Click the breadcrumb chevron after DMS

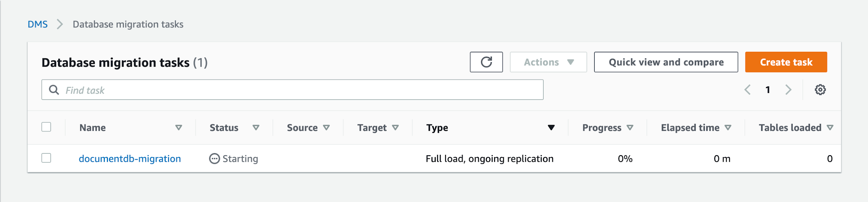pos(60,24)
